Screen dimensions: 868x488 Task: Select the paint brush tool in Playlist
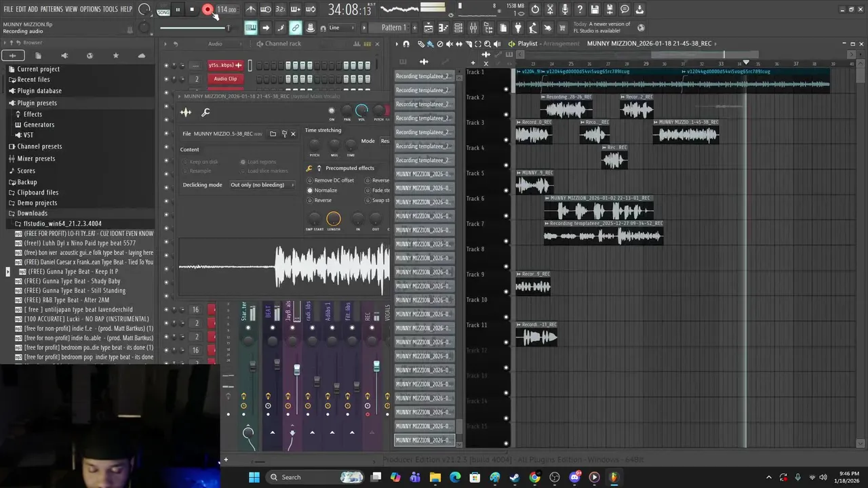(x=430, y=44)
